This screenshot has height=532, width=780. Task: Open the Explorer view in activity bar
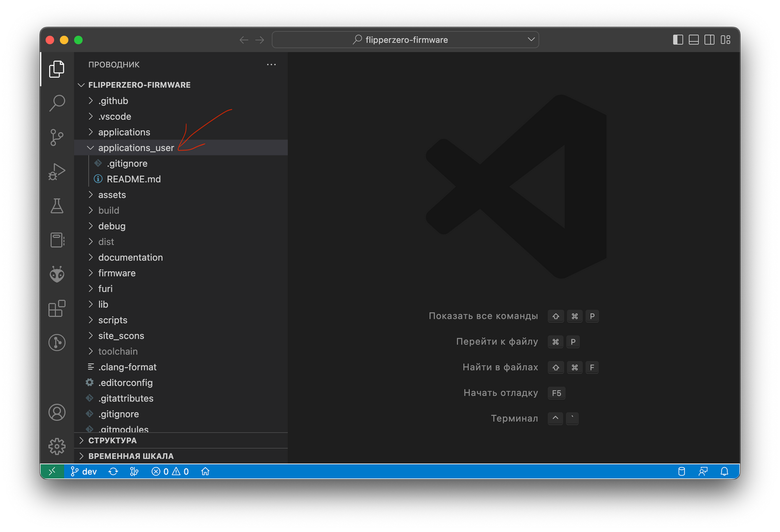point(57,69)
